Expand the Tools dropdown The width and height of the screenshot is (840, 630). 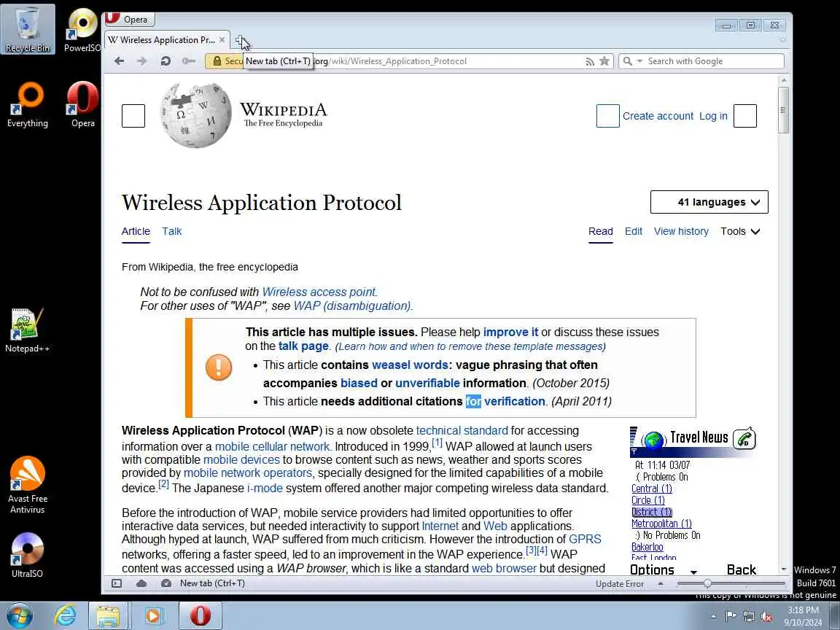coord(740,231)
